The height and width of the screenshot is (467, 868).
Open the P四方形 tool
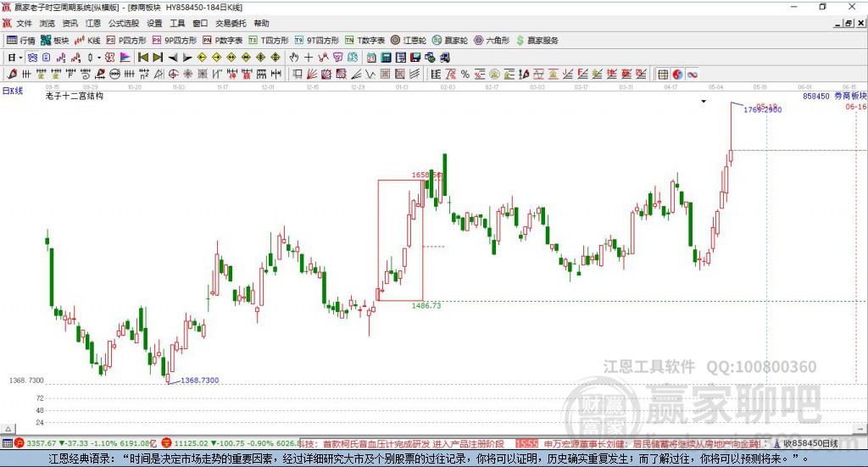pos(126,41)
